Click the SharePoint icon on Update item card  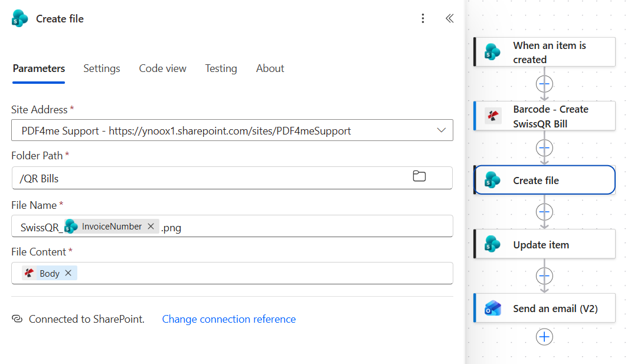pyautogui.click(x=492, y=244)
